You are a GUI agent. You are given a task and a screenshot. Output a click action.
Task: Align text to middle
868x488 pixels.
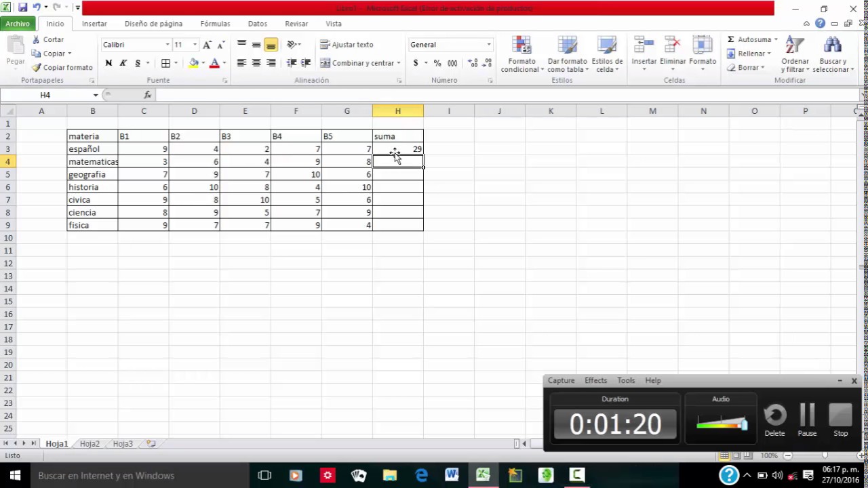coord(256,45)
